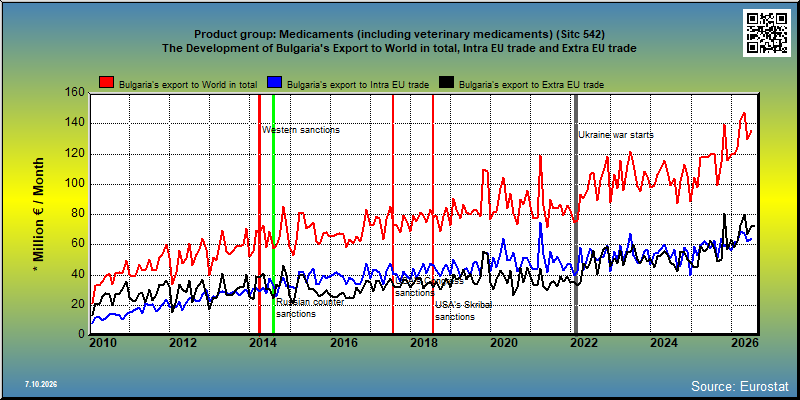Click the y-axis value 120
800x400 pixels.
(75, 153)
